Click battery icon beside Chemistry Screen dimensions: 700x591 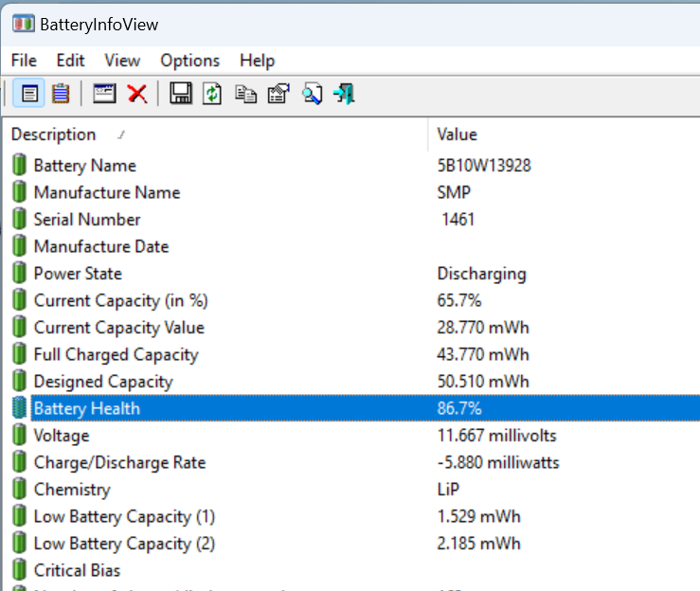pos(19,489)
